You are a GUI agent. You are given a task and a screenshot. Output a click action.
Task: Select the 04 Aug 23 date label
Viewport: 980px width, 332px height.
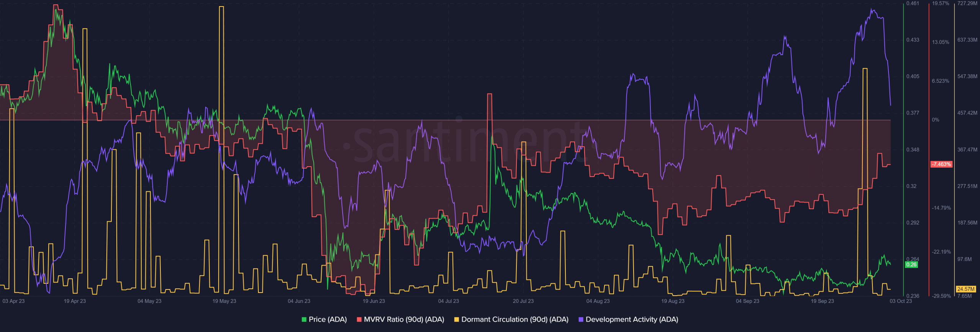598,301
